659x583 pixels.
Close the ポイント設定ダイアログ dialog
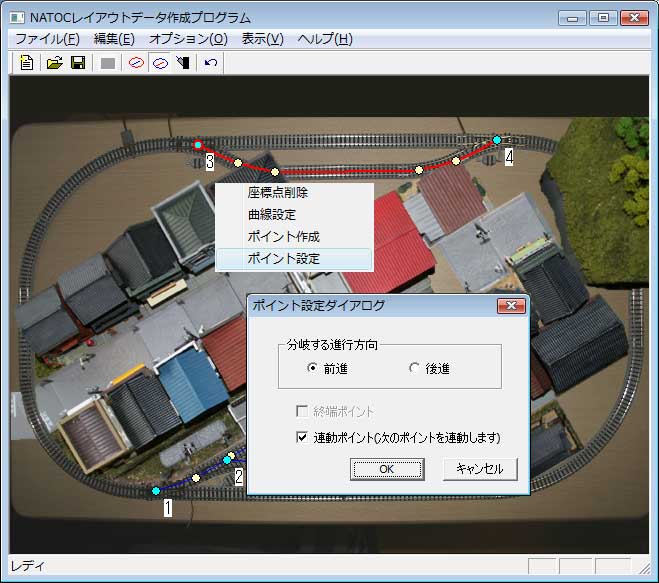[511, 306]
